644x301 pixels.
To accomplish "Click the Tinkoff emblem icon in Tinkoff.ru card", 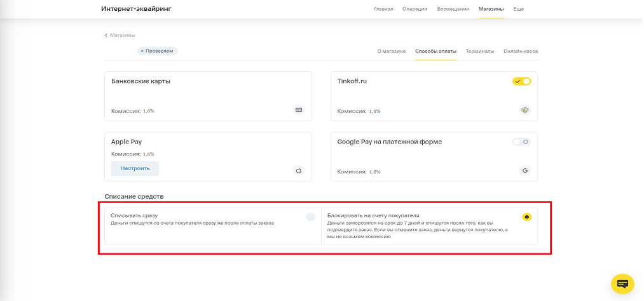I will tap(524, 110).
